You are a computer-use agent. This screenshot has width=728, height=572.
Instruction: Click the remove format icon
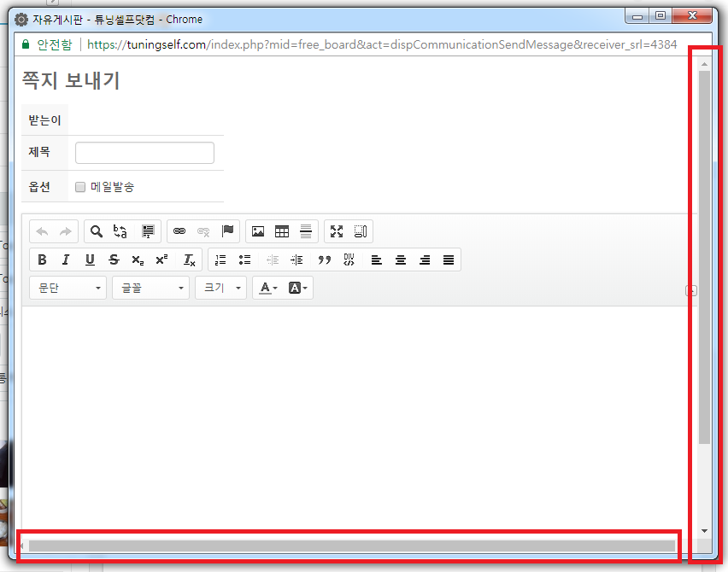190,260
